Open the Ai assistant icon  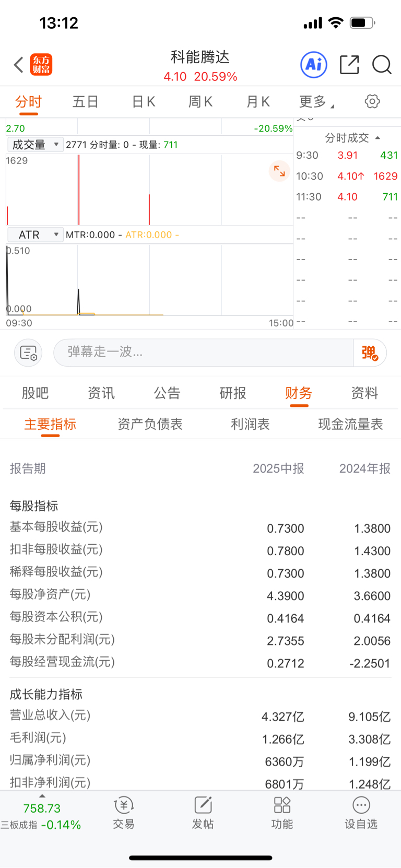coord(314,65)
